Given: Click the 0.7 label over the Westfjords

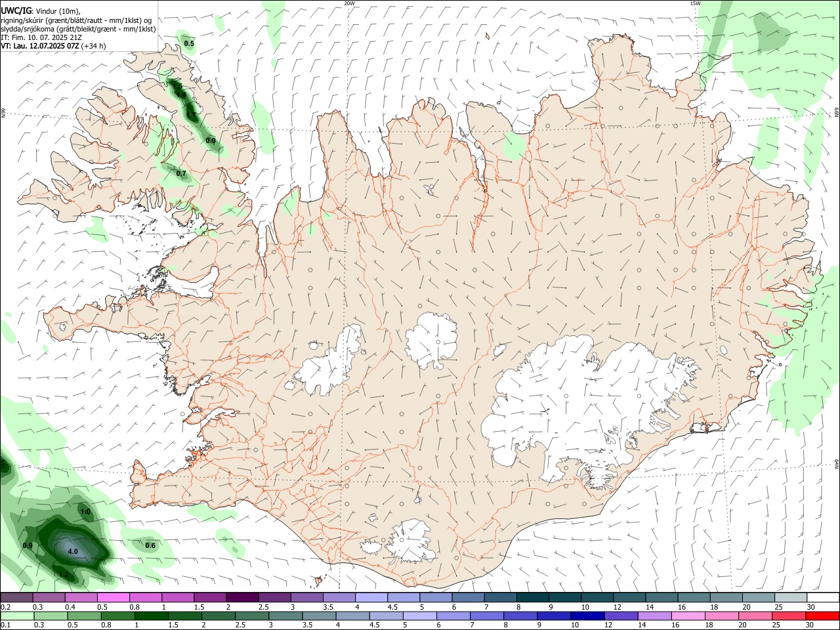Looking at the screenshot, I should click(x=181, y=173).
